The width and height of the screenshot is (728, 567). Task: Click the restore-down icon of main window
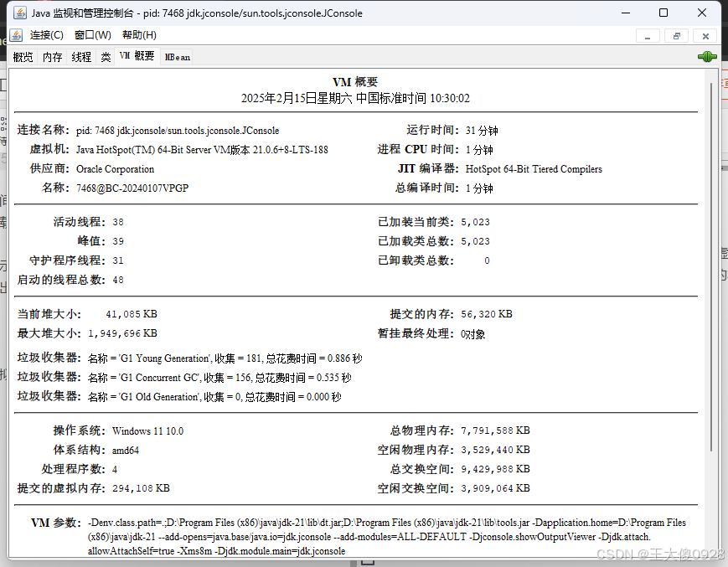click(x=663, y=13)
